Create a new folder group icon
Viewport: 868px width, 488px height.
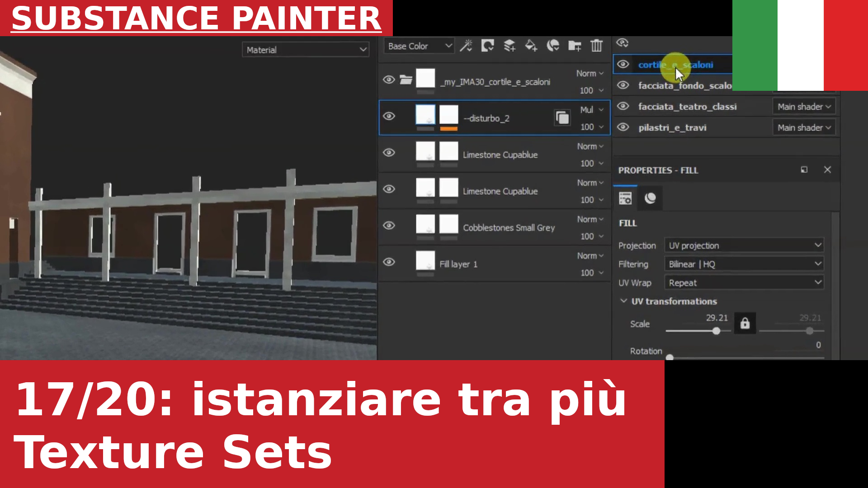click(x=575, y=46)
